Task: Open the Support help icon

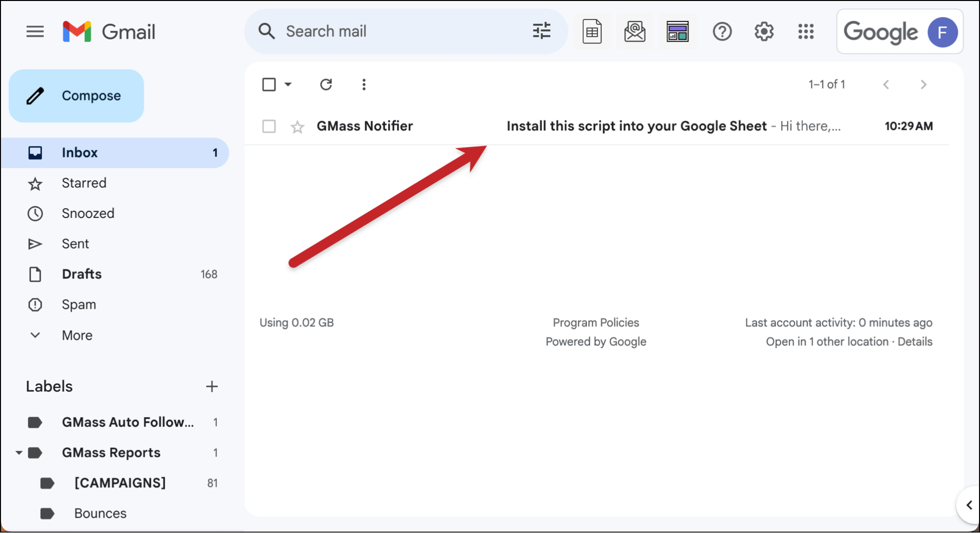Action: coord(722,32)
